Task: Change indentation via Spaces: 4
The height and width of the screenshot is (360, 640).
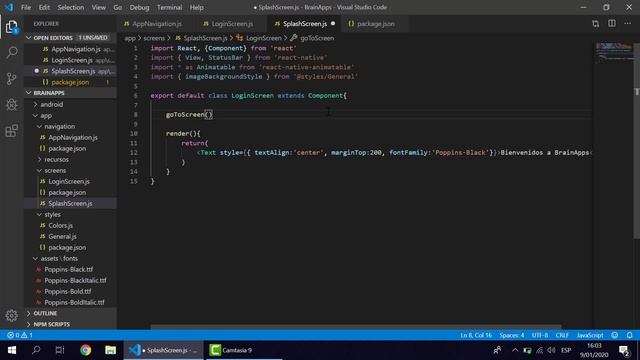Action: coord(511,335)
